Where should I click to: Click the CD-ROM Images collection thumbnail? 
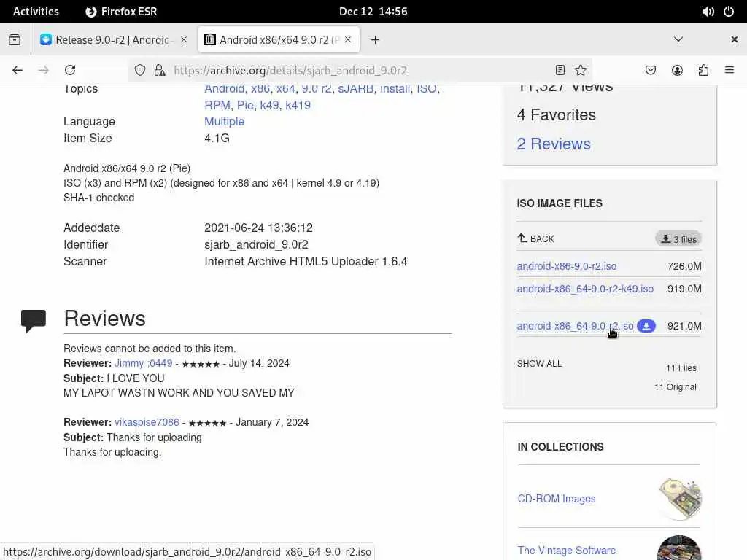click(x=681, y=499)
